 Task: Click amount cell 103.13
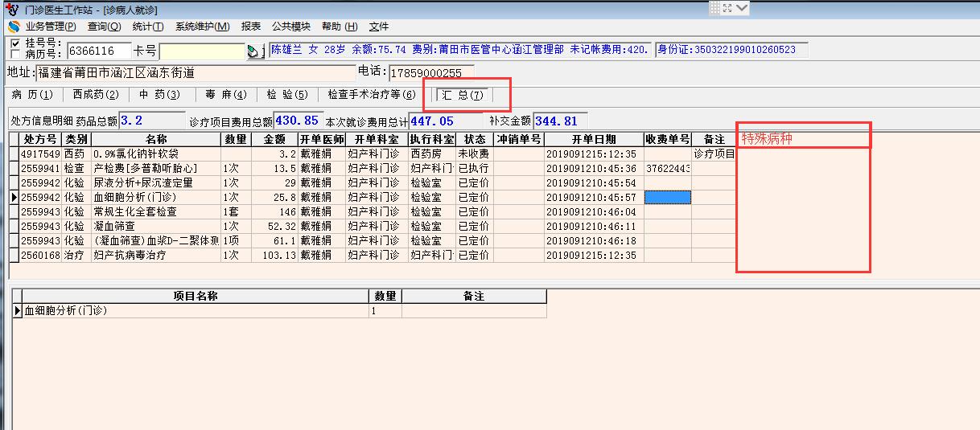click(274, 255)
